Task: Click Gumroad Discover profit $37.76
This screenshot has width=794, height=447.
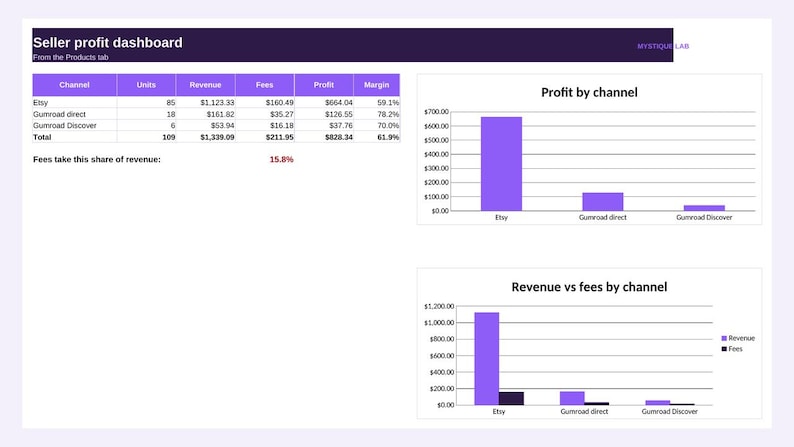Action: [324, 126]
